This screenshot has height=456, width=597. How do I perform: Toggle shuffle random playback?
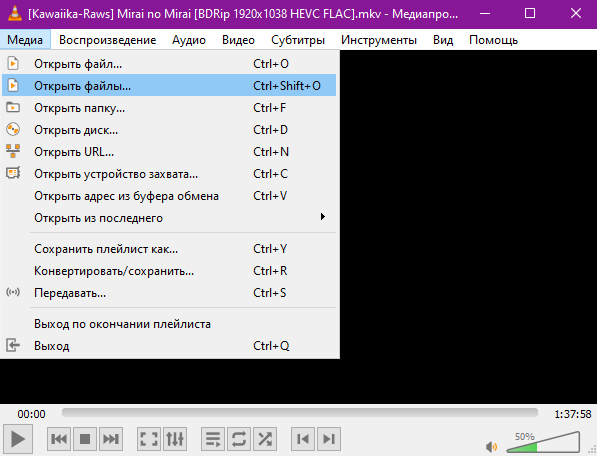[265, 439]
